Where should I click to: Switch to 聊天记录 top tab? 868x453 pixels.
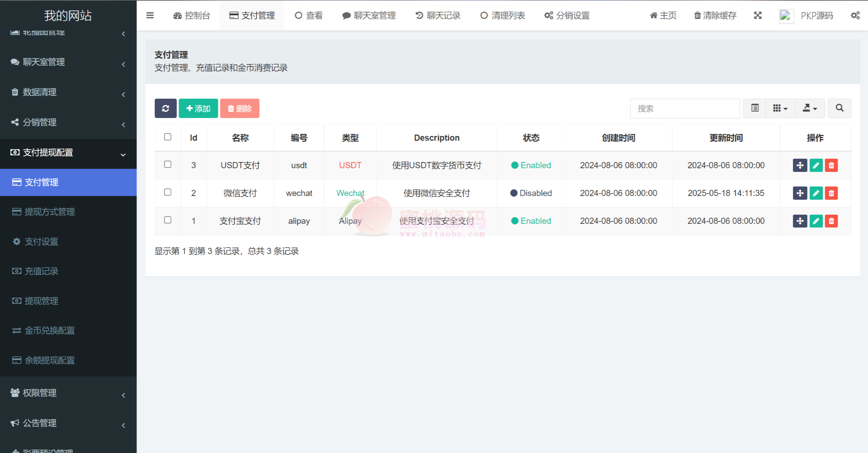coord(438,16)
